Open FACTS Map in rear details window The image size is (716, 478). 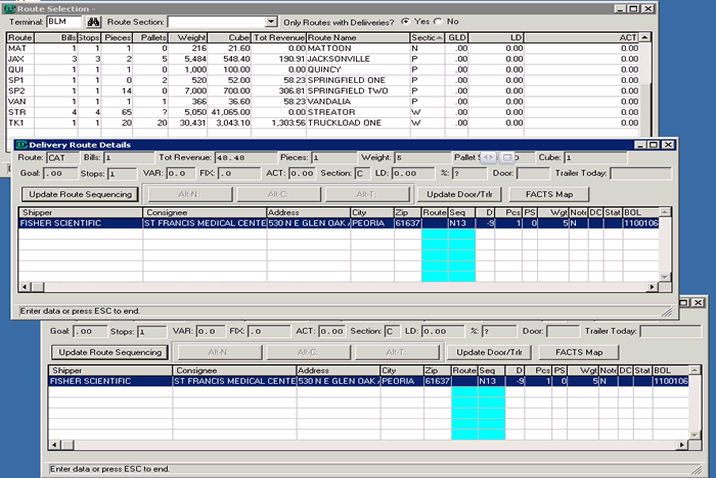coord(579,352)
